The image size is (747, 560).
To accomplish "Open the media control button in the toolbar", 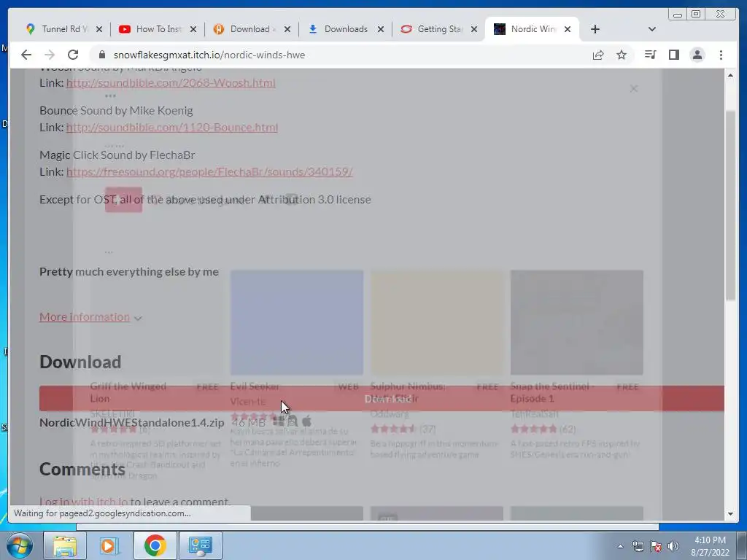I will pos(650,55).
